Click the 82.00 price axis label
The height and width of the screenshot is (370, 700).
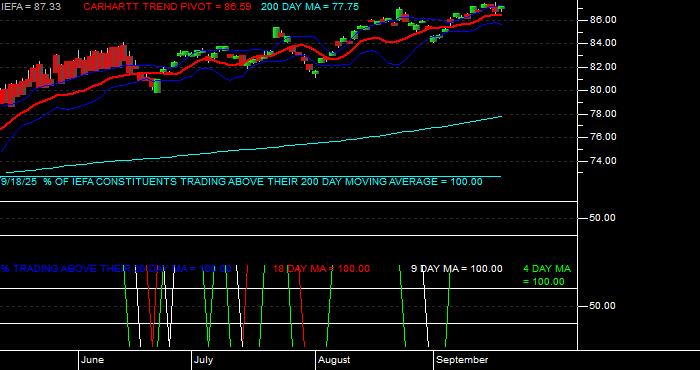pyautogui.click(x=603, y=67)
